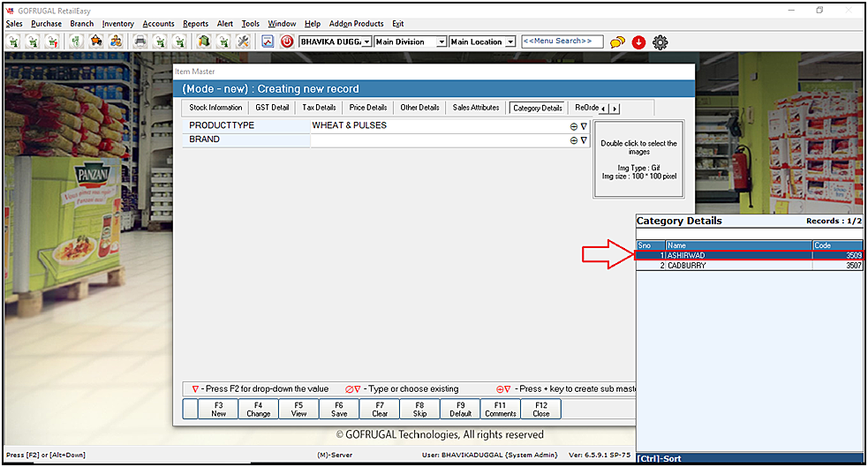Open the Accounts menu

pyautogui.click(x=158, y=24)
